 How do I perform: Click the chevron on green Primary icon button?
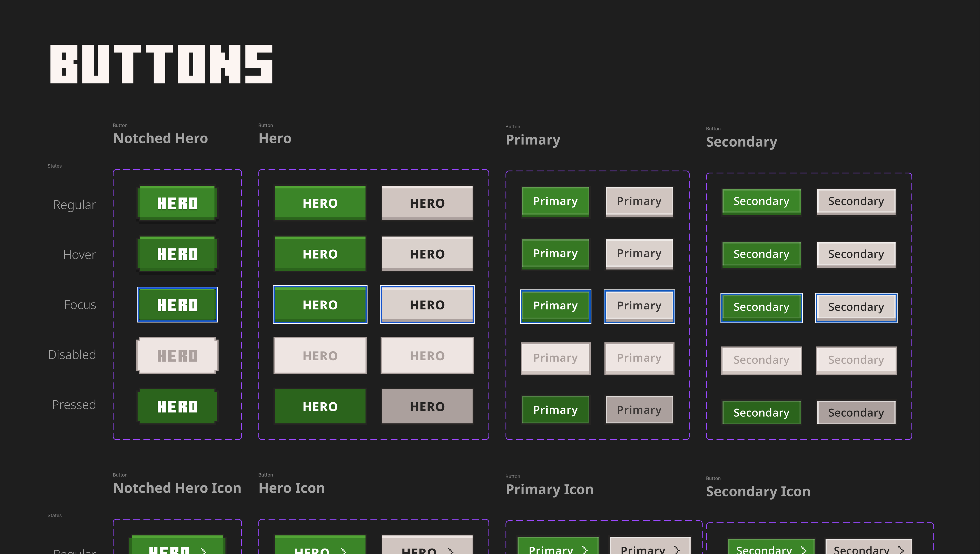point(585,549)
